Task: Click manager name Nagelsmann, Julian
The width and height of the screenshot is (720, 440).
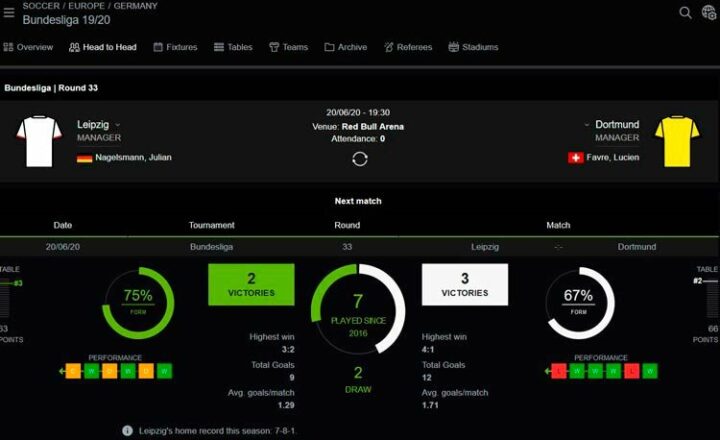Action: (133, 158)
